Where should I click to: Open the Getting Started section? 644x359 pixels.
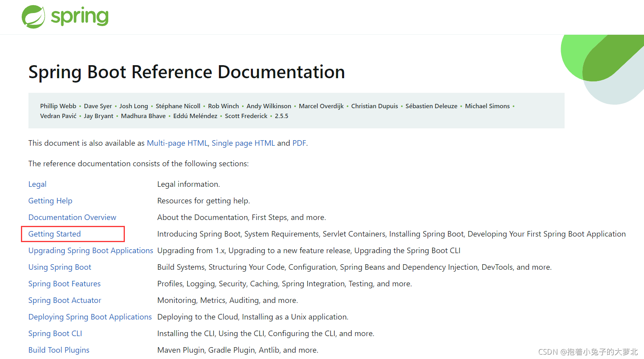point(55,234)
